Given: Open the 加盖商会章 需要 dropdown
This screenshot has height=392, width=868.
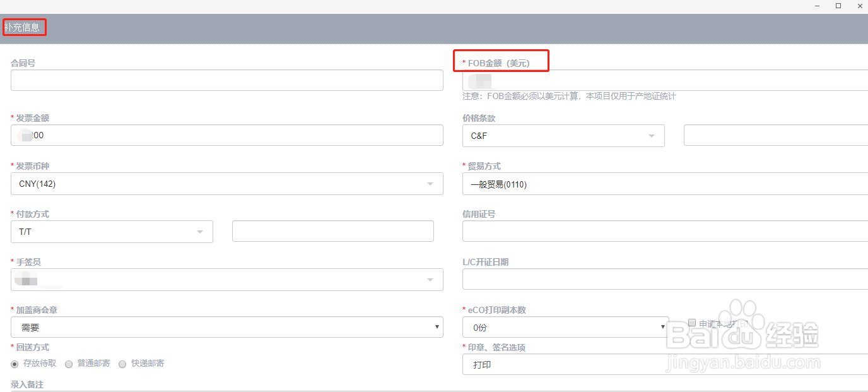Looking at the screenshot, I should pyautogui.click(x=227, y=327).
